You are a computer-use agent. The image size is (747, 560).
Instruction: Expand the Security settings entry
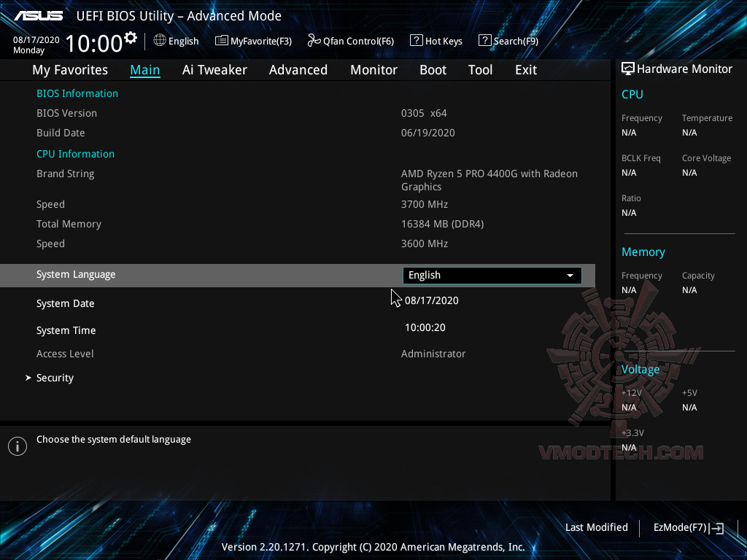coord(55,377)
